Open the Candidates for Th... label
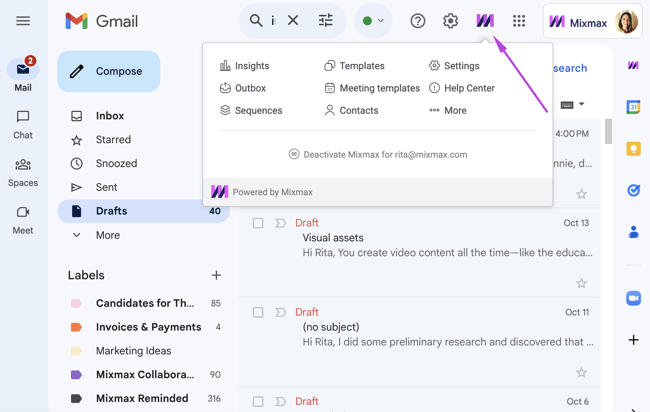This screenshot has height=412, width=650. coord(145,303)
